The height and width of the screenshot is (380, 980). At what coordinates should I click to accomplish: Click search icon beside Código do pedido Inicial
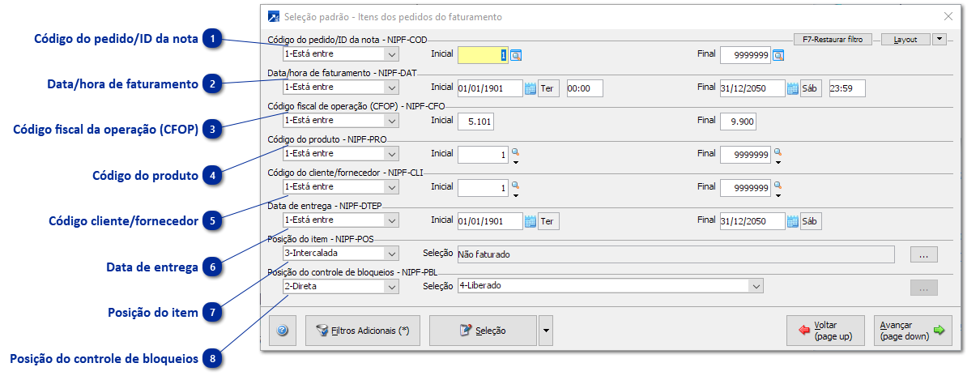516,55
